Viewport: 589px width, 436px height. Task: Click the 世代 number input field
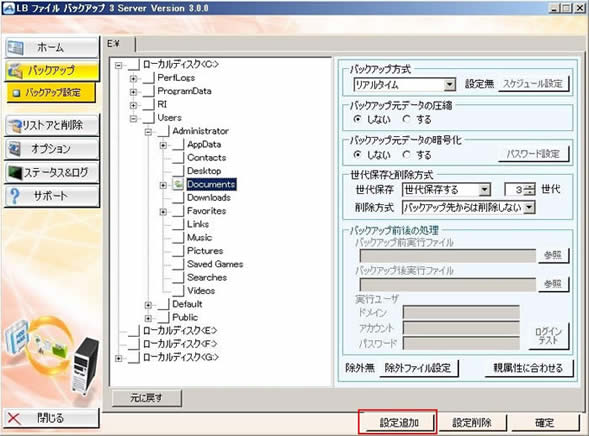[x=515, y=190]
